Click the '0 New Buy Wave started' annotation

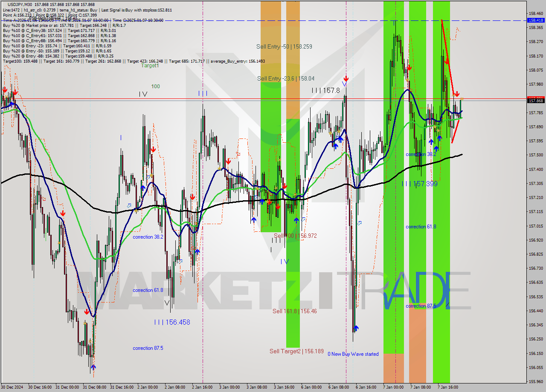353,354
